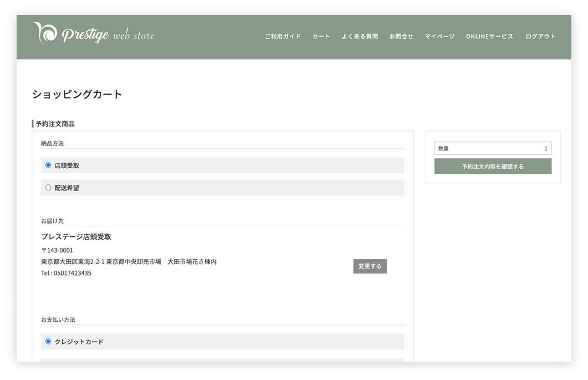Click the ショッピングカート page title
Viewport: 588px width, 380px height.
77,94
